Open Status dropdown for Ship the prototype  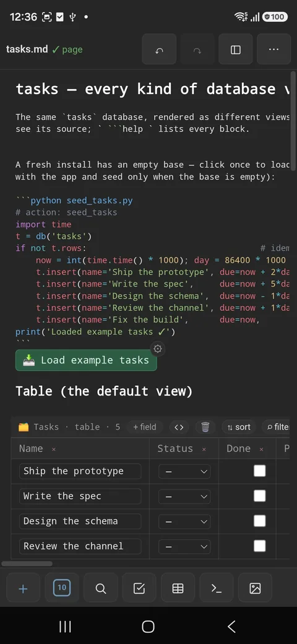click(184, 471)
